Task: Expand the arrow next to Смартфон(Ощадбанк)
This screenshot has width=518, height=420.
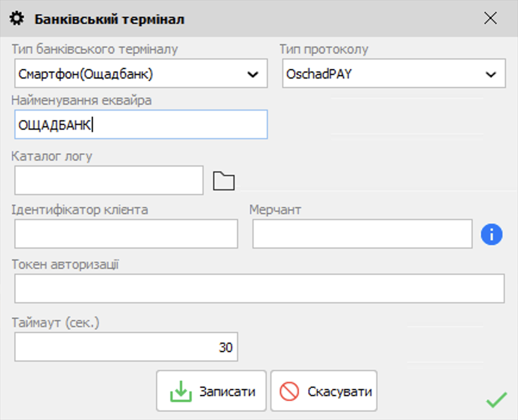Action: (x=252, y=74)
